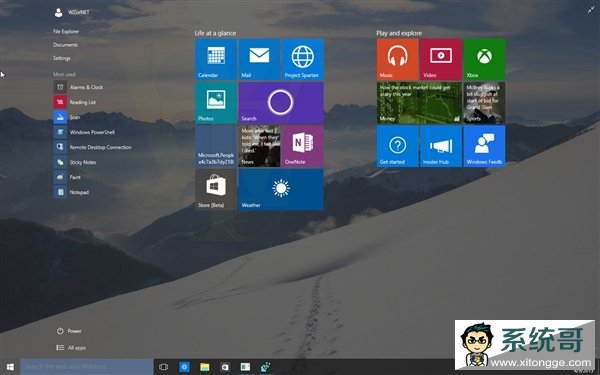Open the Calendar tile

pyautogui.click(x=216, y=59)
